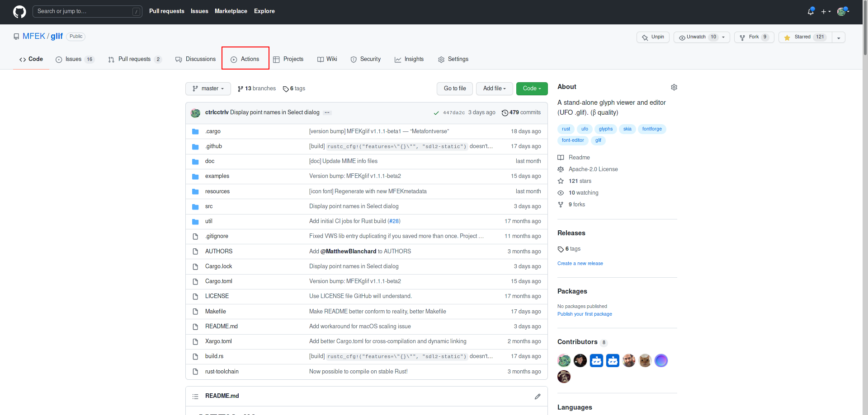Viewport: 868px width, 415px height.
Task: Open the Discussions tab
Action: coord(195,59)
